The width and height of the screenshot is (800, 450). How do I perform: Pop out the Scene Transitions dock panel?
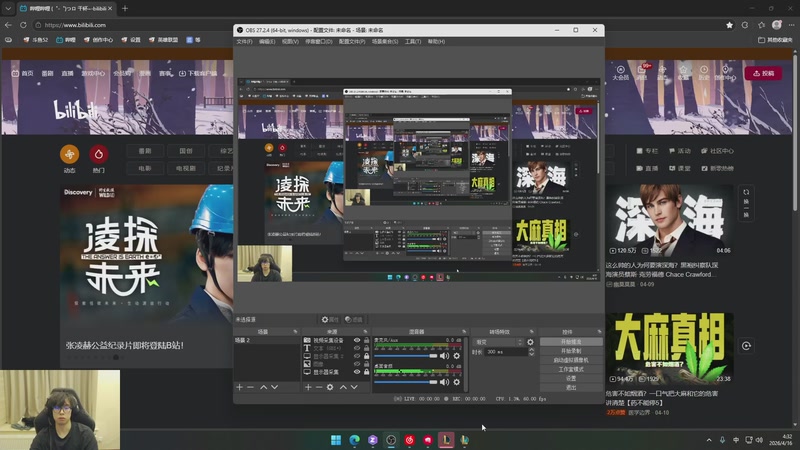click(532, 332)
